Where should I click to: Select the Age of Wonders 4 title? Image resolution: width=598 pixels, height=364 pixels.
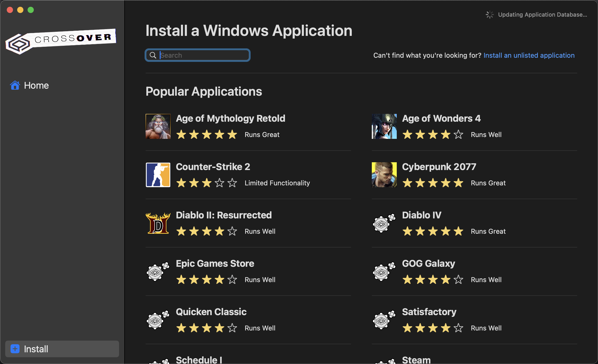tap(441, 119)
